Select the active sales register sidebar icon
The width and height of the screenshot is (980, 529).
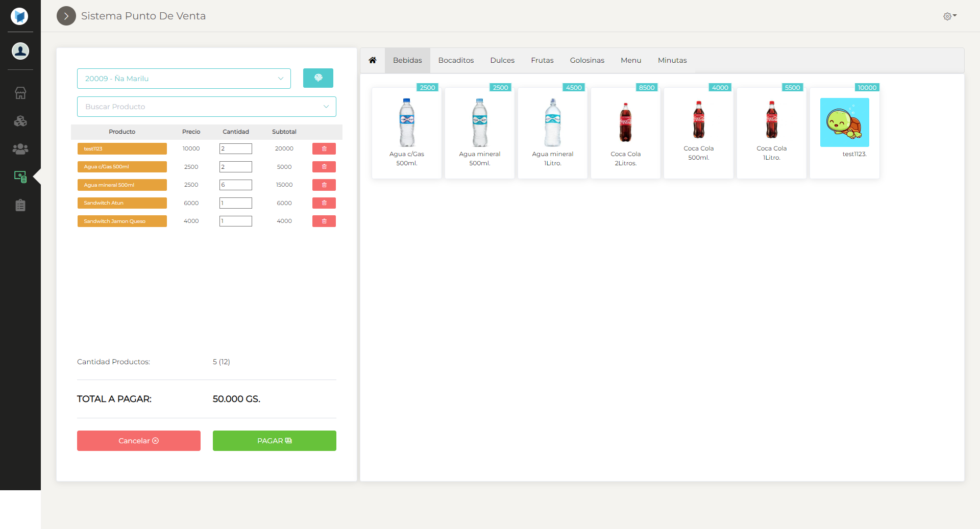[20, 177]
